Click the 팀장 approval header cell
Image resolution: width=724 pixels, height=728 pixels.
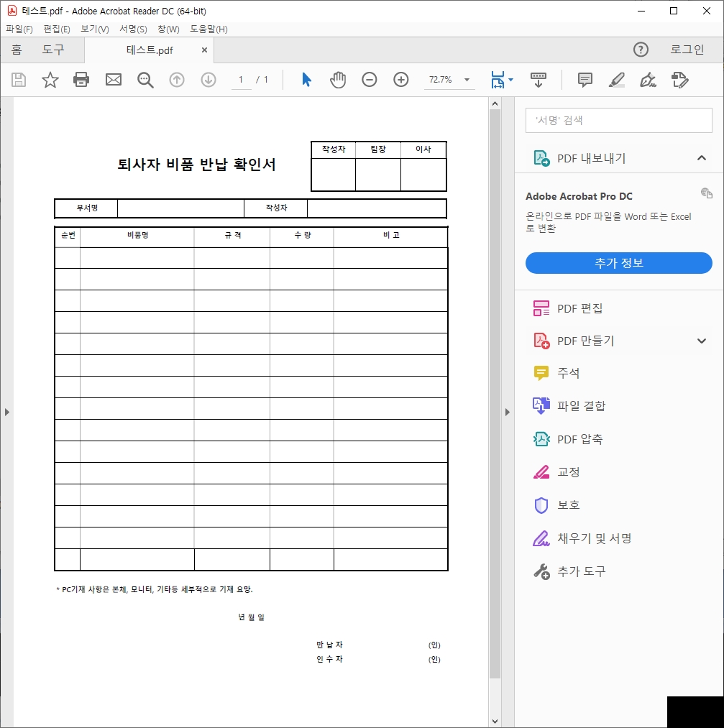tap(378, 149)
